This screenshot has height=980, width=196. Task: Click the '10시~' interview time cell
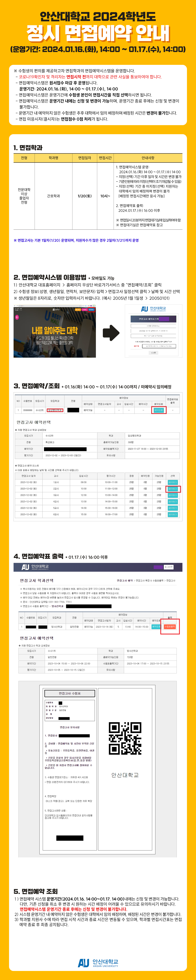105,196
